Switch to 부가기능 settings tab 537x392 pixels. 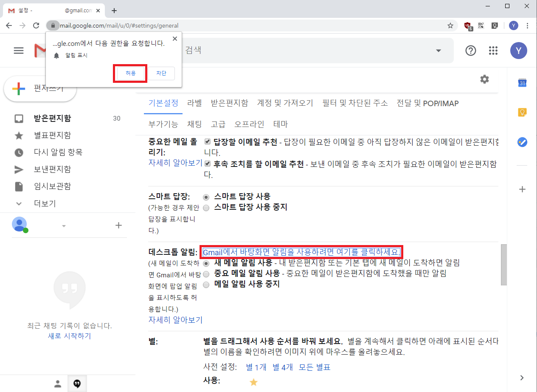pos(163,124)
